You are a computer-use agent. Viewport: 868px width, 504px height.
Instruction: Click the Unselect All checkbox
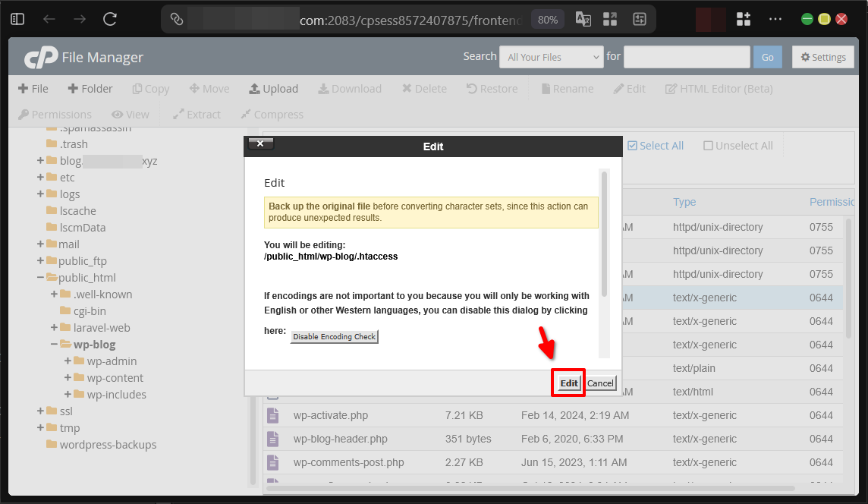coord(706,145)
